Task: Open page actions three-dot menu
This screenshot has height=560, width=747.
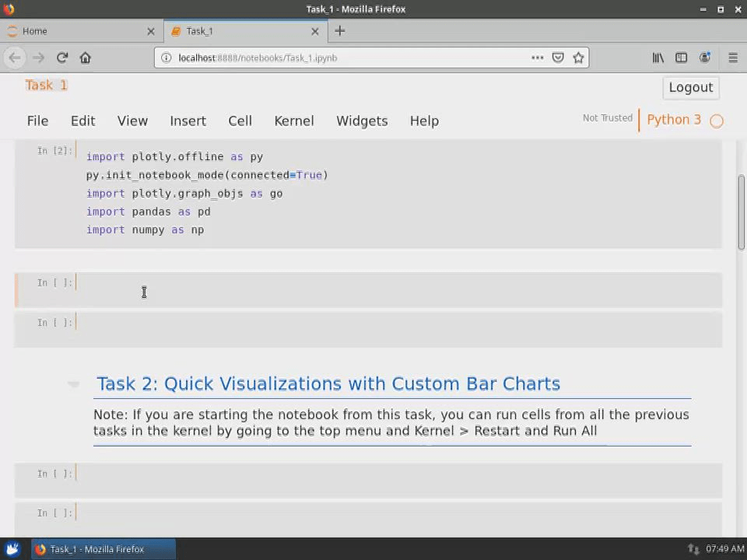Action: 538,58
